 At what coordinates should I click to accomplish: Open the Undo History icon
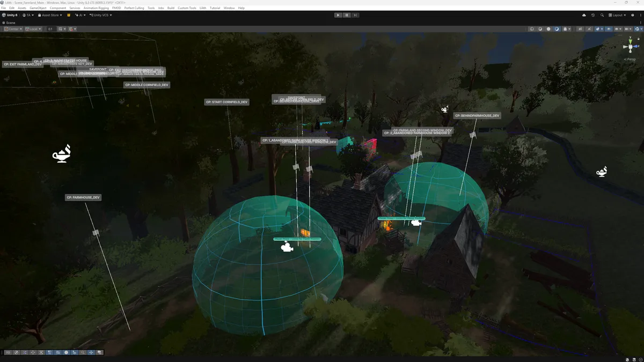593,15
